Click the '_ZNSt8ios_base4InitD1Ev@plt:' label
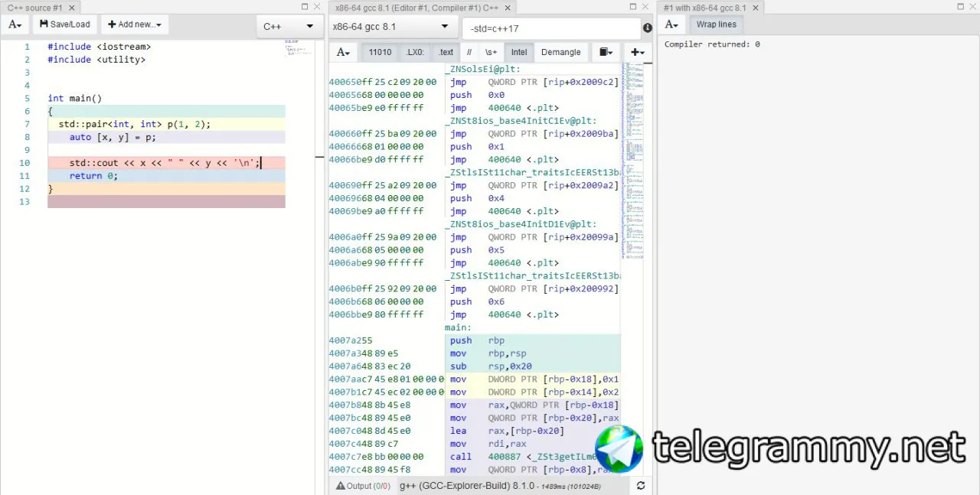The image size is (980, 495). (x=521, y=224)
